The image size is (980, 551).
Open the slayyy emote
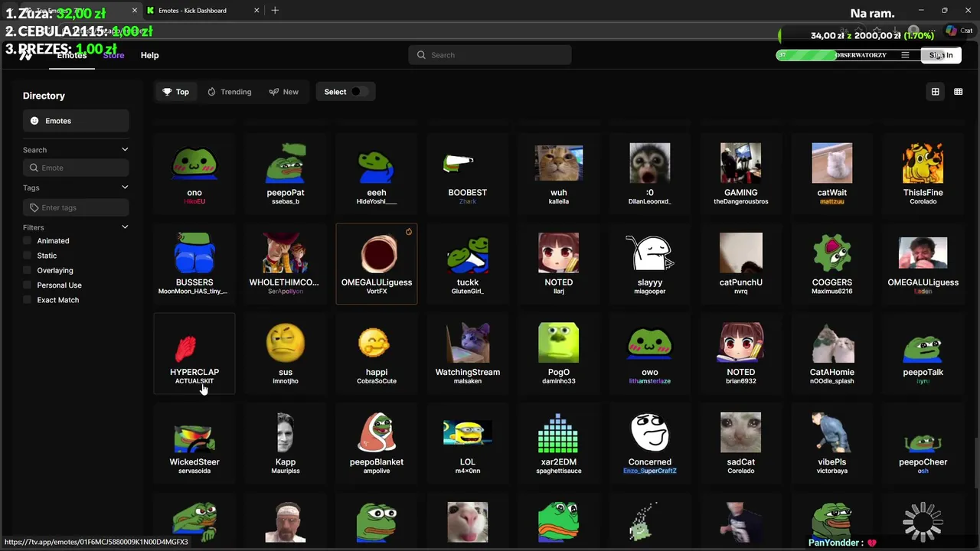(x=650, y=263)
